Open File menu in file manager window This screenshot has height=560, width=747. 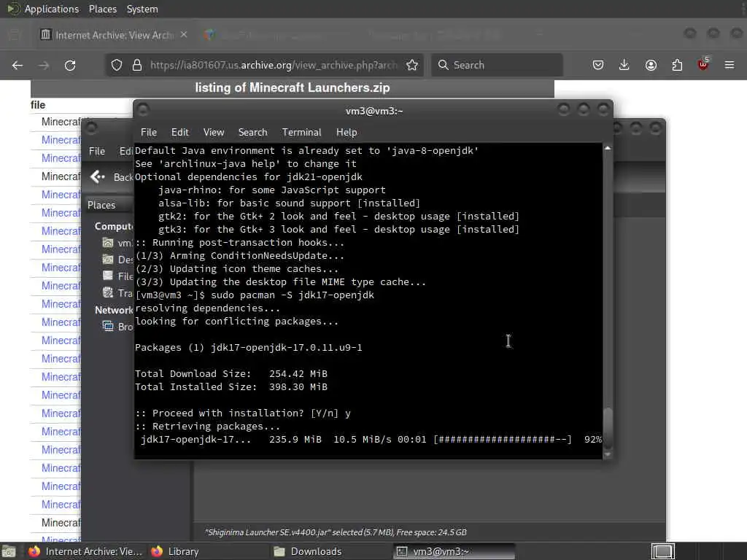97,151
